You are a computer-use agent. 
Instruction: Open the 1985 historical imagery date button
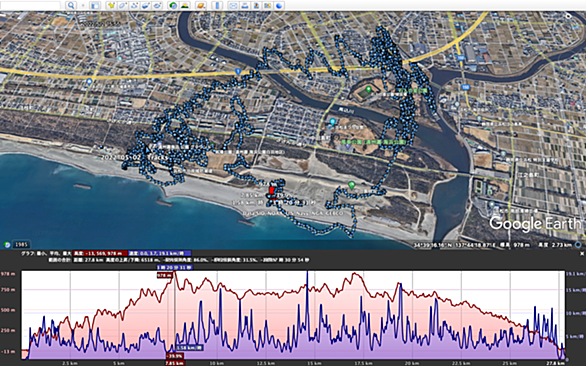point(21,245)
